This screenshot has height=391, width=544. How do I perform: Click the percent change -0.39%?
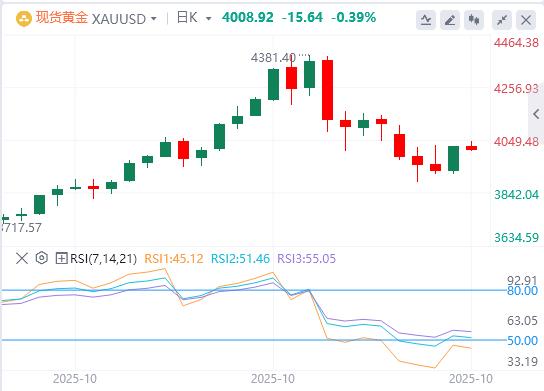click(x=354, y=17)
